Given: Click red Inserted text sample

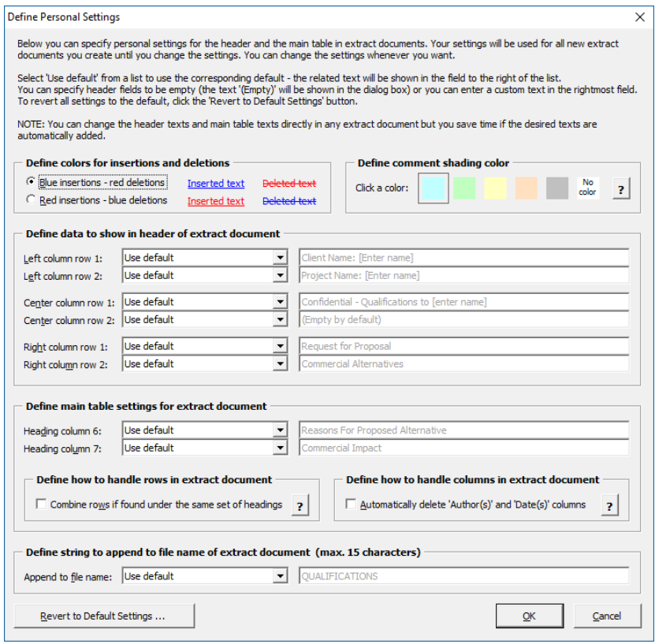Looking at the screenshot, I should tap(215, 201).
